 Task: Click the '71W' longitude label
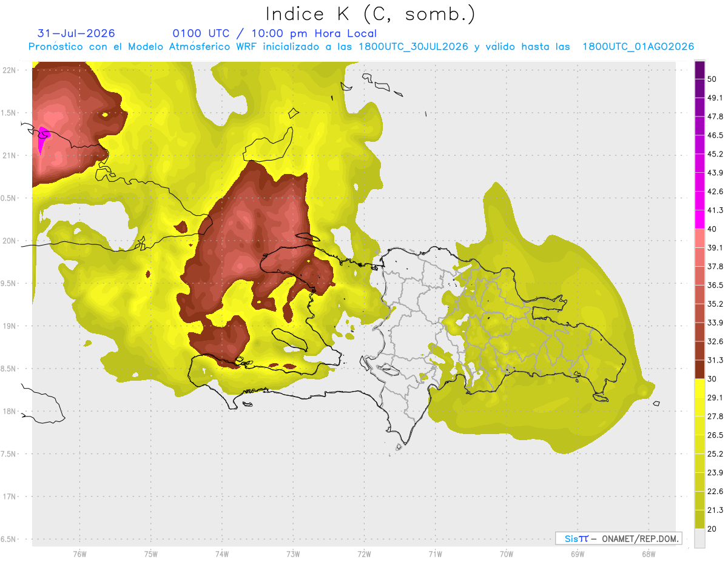tap(435, 554)
